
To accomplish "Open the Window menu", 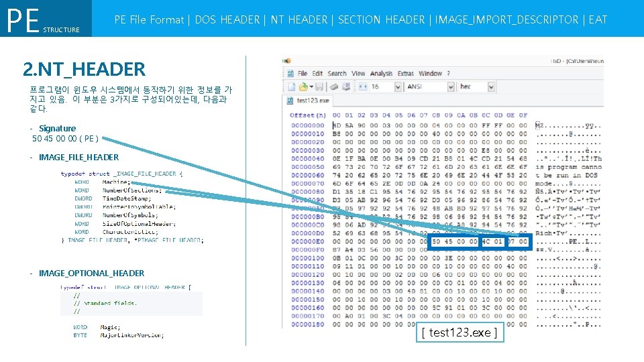I will click(430, 74).
